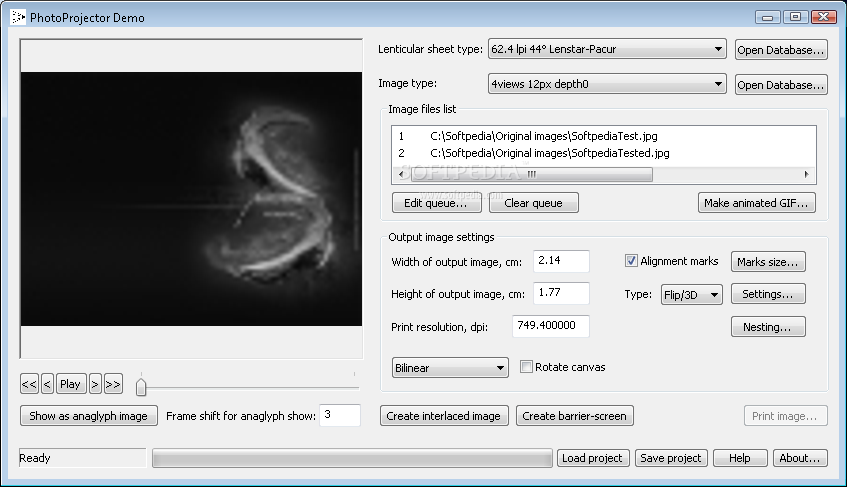Viewport: 847px width, 487px height.
Task: Click the frame position slider thumb
Action: (141, 387)
